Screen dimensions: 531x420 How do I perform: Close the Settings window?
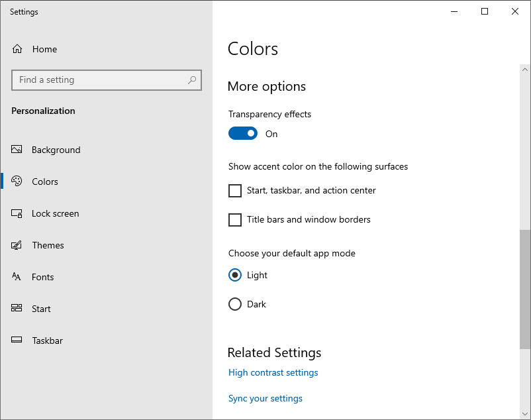point(515,11)
